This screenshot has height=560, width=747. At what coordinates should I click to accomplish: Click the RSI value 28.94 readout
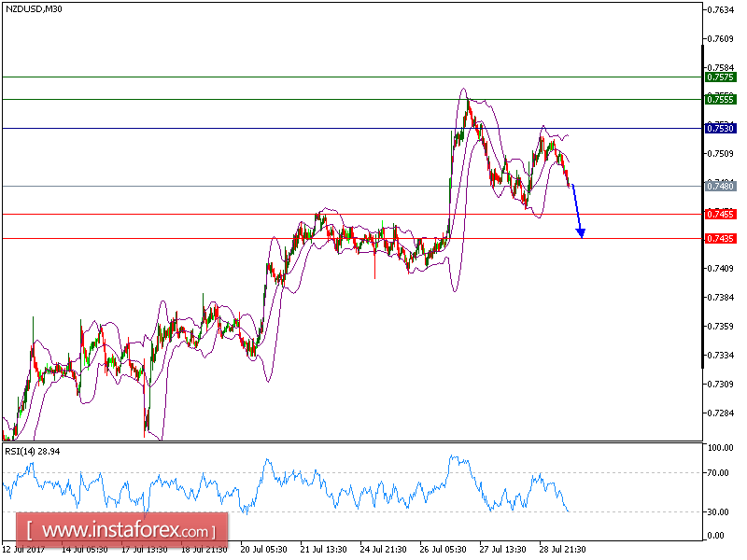point(46,449)
